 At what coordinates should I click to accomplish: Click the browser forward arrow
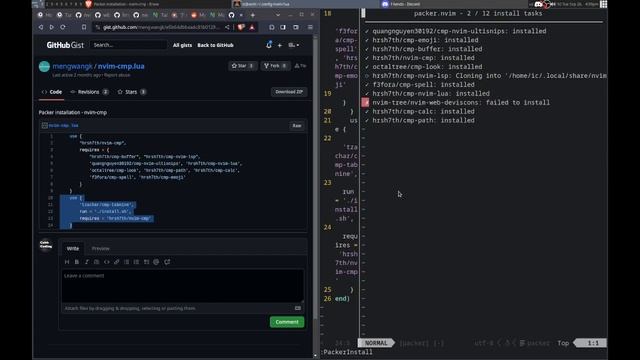click(51, 27)
